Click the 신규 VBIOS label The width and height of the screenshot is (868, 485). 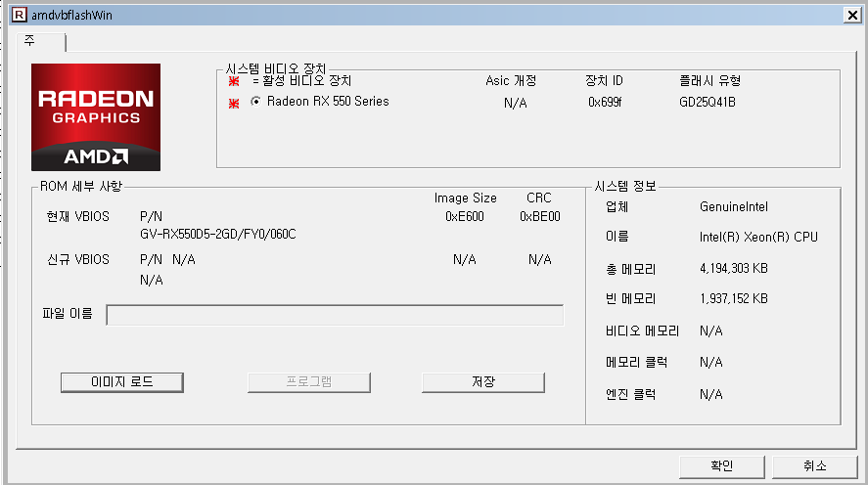[x=78, y=259]
